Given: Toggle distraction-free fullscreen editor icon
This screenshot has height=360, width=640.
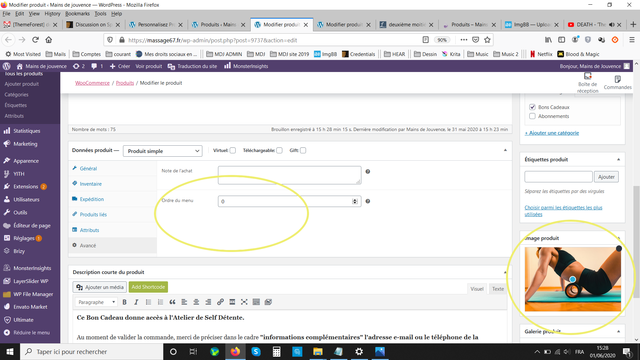Looking at the screenshot, I should pyautogui.click(x=244, y=302).
